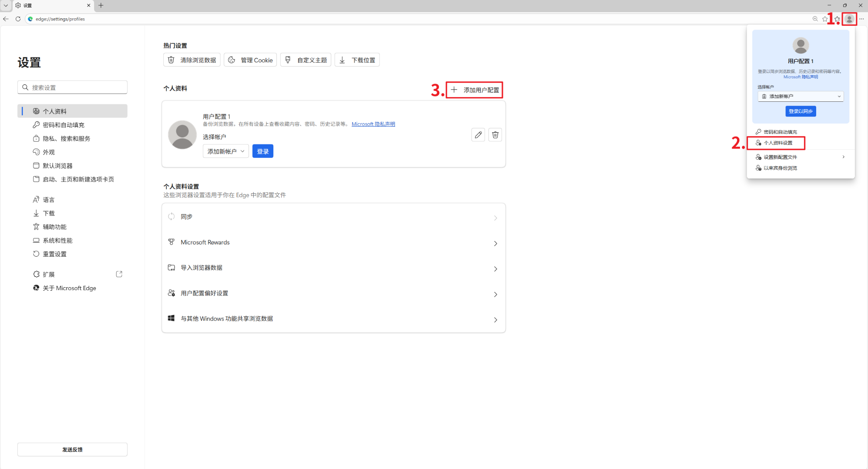The height and width of the screenshot is (469, 868).
Task: Open the 添加新帐户 dropdown in the flyout panel
Action: 801,96
